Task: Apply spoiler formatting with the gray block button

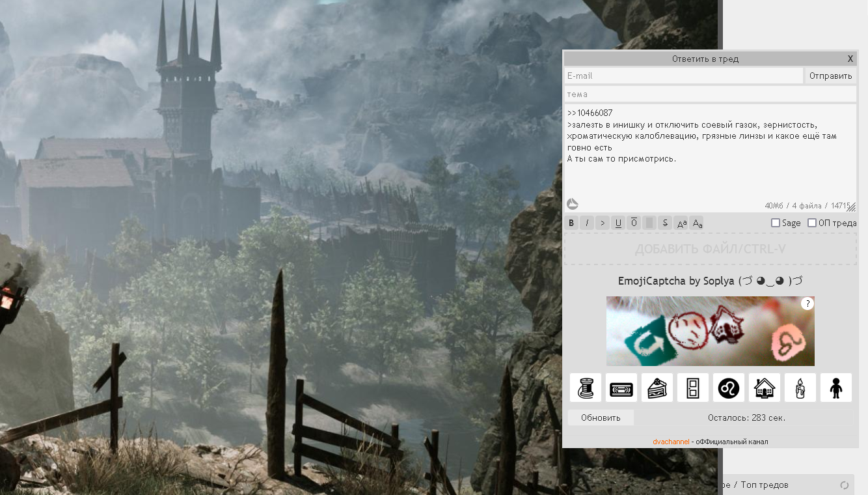Action: 649,223
